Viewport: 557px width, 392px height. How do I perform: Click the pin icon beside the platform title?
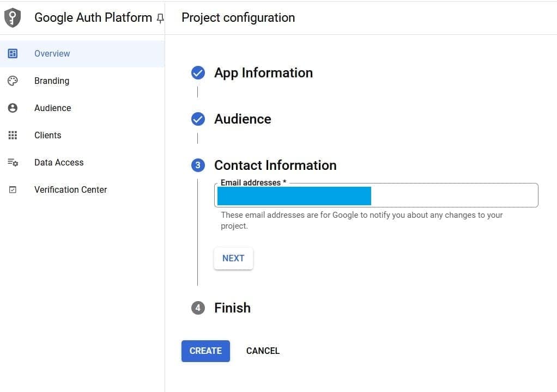pyautogui.click(x=160, y=18)
